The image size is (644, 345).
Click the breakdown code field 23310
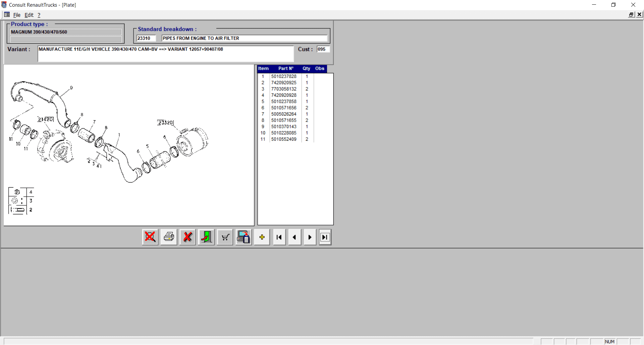tap(146, 38)
